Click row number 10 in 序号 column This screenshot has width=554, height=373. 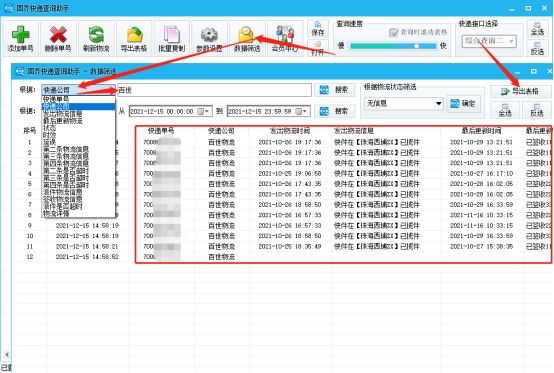(x=30, y=236)
